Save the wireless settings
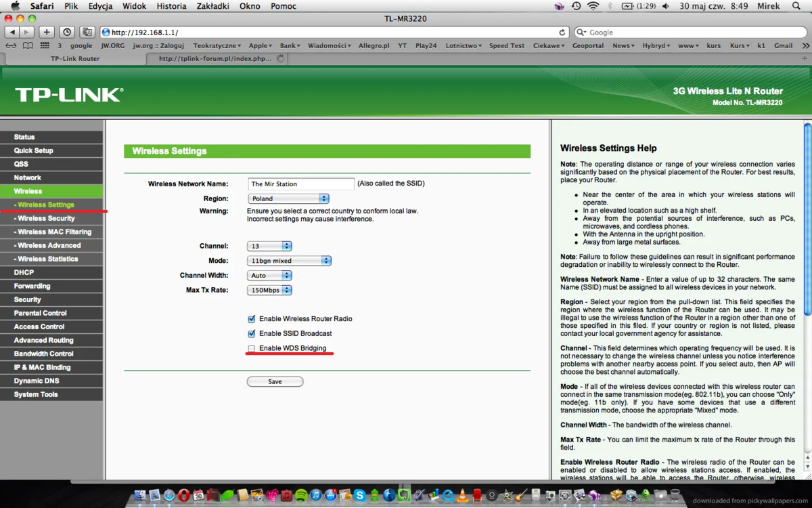This screenshot has width=812, height=508. click(x=275, y=381)
